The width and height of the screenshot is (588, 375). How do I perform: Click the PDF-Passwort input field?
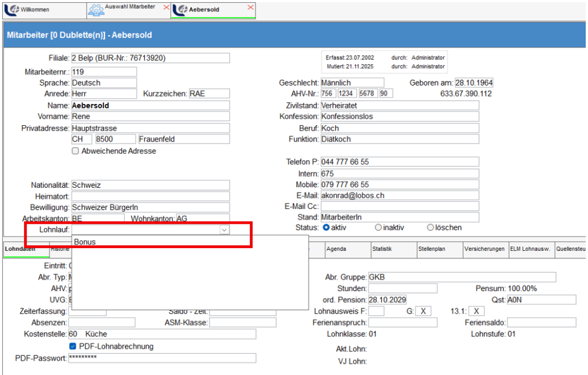[x=161, y=358]
